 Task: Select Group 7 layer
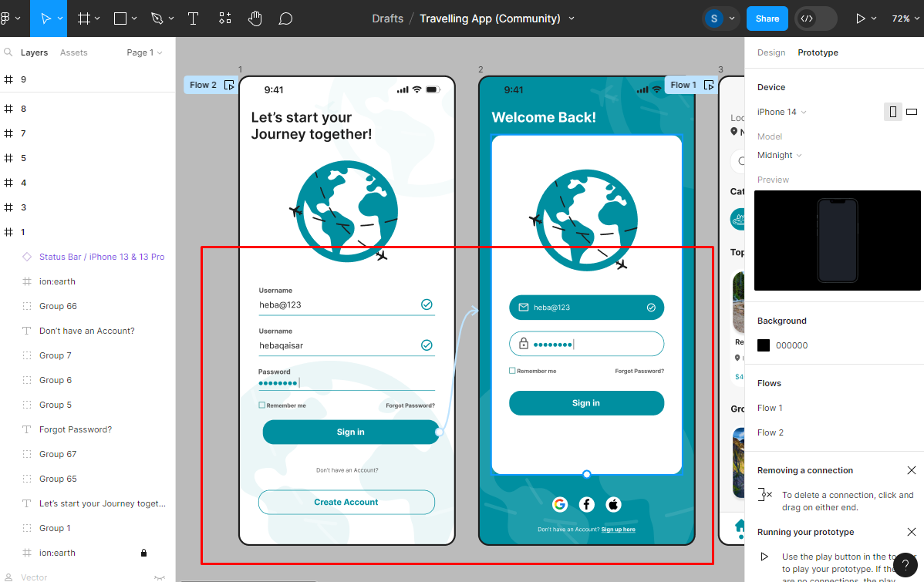(x=88, y=356)
